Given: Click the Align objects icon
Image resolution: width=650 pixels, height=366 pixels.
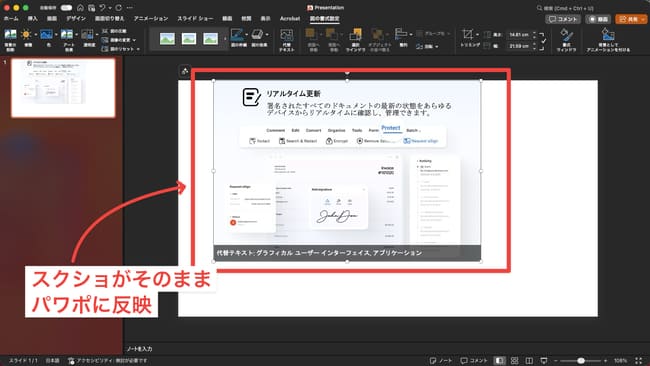Looking at the screenshot, I should (x=401, y=34).
